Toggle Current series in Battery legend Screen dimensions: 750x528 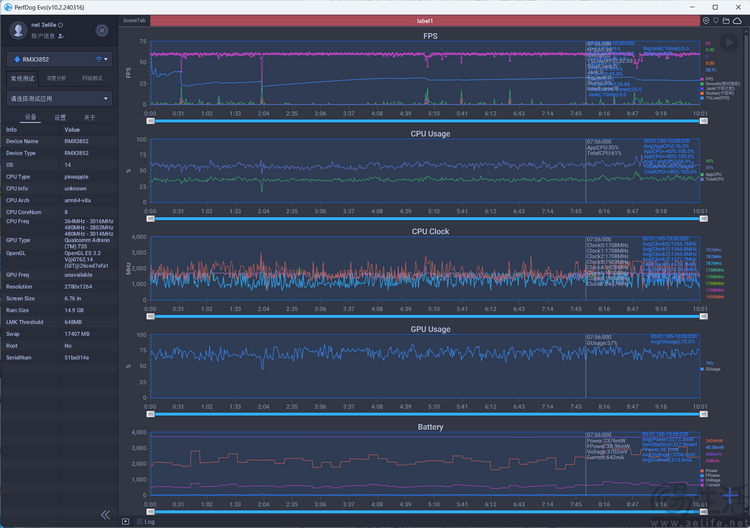710,485
